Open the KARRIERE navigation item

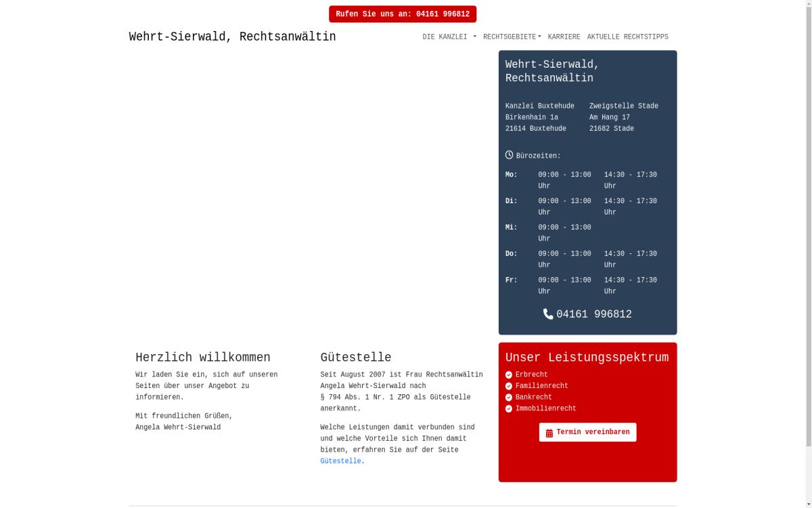coord(564,37)
